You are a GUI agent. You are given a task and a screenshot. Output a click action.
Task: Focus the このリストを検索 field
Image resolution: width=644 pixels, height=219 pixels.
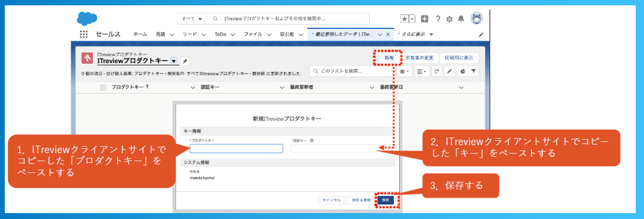click(352, 71)
